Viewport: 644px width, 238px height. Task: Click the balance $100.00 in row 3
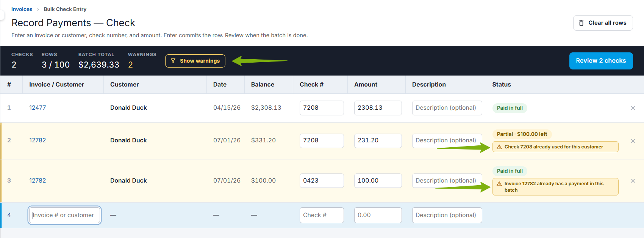(x=263, y=180)
